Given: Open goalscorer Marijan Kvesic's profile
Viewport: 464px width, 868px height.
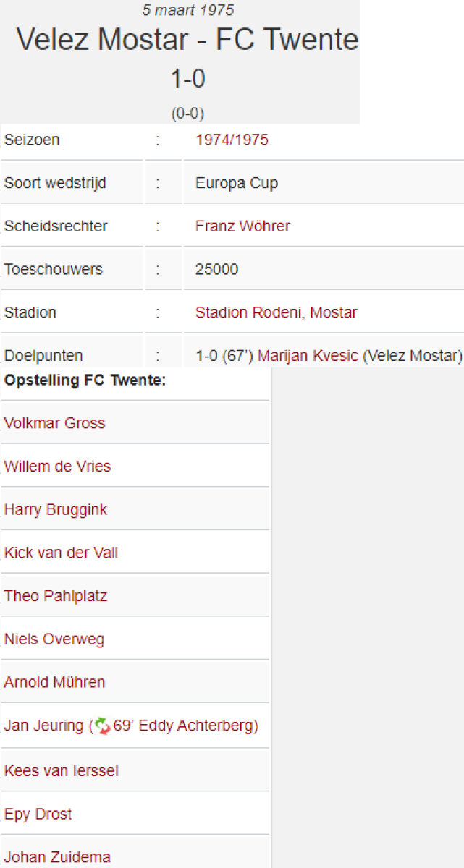Looking at the screenshot, I should click(308, 356).
